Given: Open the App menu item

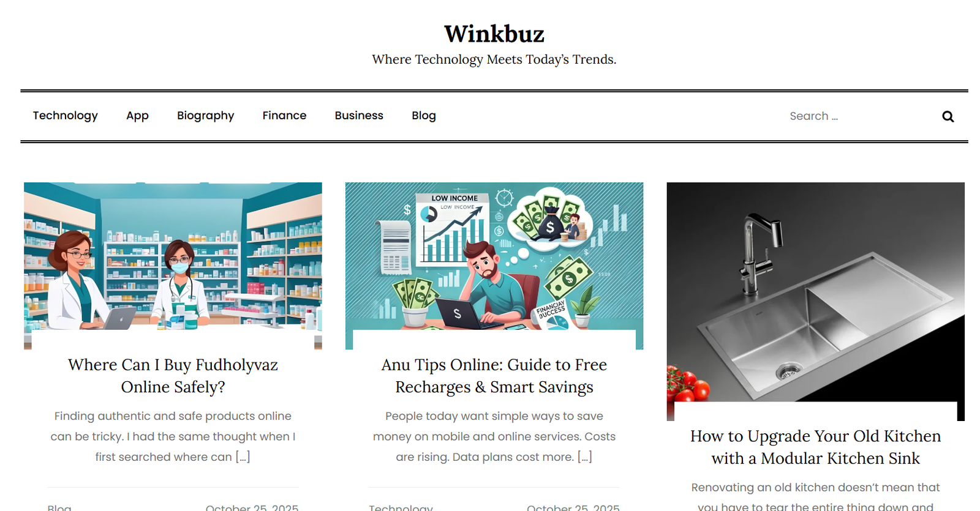Looking at the screenshot, I should coord(137,116).
